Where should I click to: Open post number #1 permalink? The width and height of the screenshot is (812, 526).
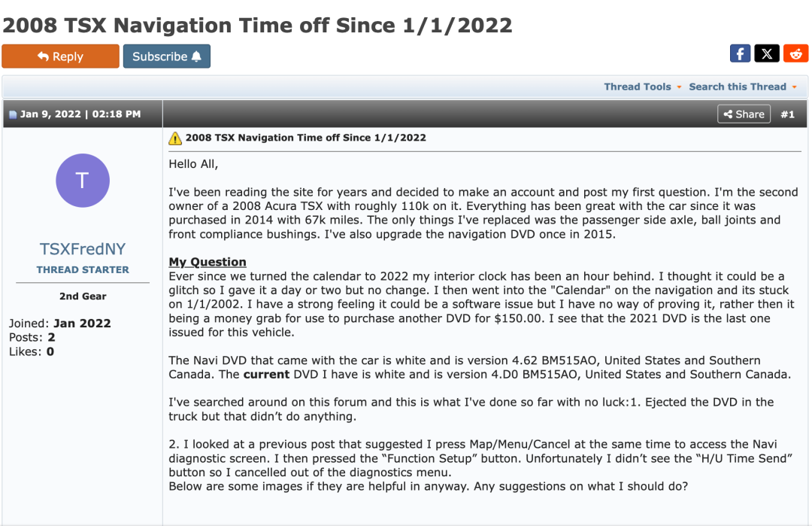click(787, 114)
